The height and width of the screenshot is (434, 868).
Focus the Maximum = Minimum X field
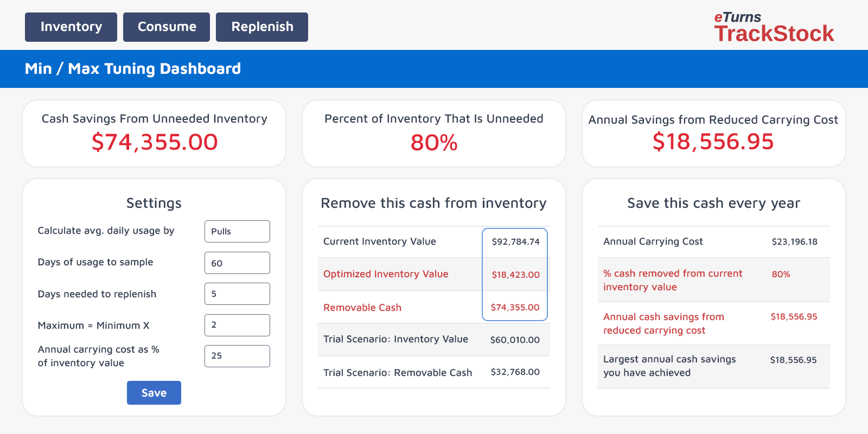pos(237,325)
